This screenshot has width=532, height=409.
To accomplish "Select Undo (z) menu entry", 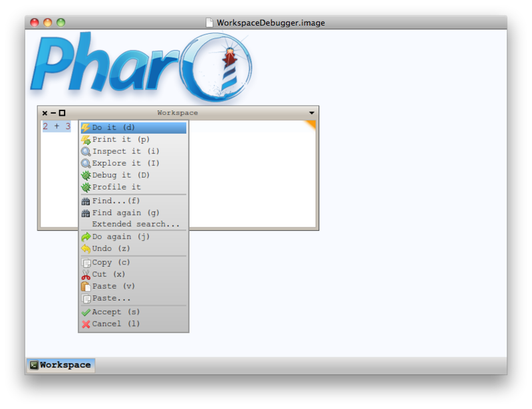I will [x=134, y=249].
